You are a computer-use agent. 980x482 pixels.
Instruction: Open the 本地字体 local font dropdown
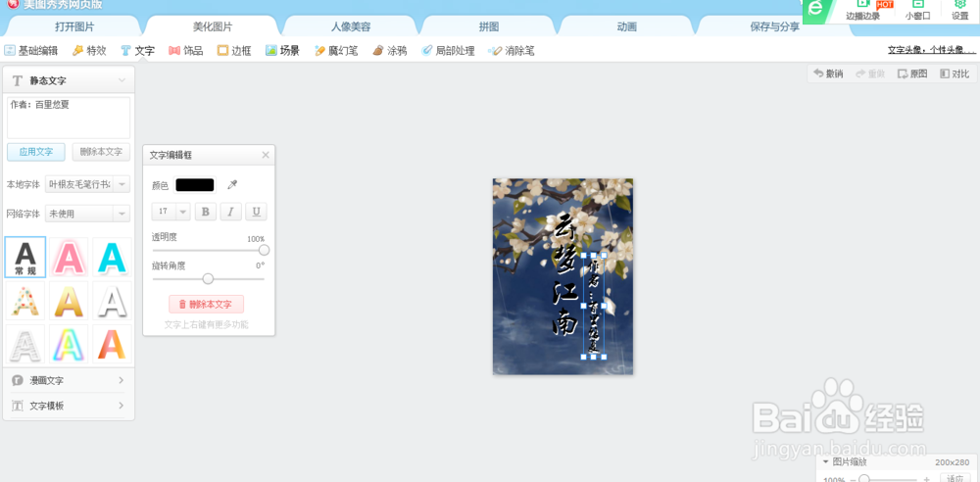(87, 184)
